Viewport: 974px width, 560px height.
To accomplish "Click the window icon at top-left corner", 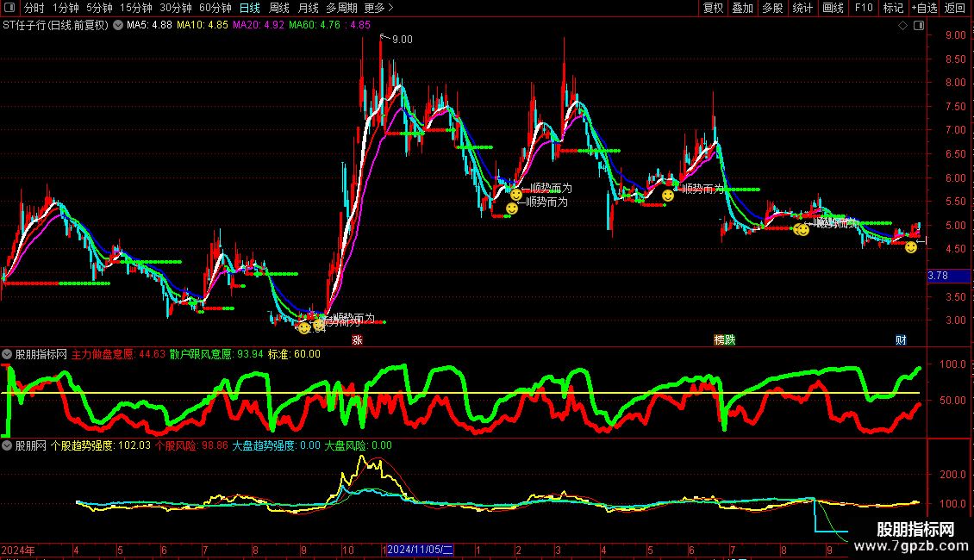I will click(9, 9).
